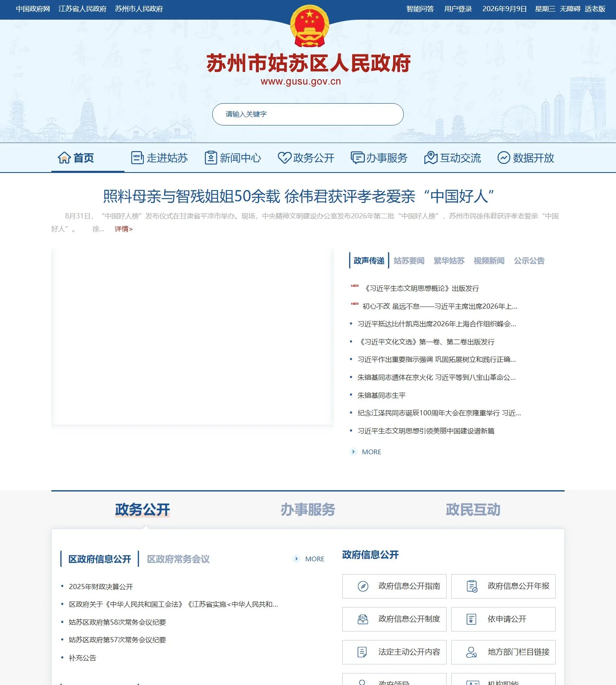The image size is (616, 685).
Task: Click the page icon for 法定主动公开内容
Action: pos(362,652)
